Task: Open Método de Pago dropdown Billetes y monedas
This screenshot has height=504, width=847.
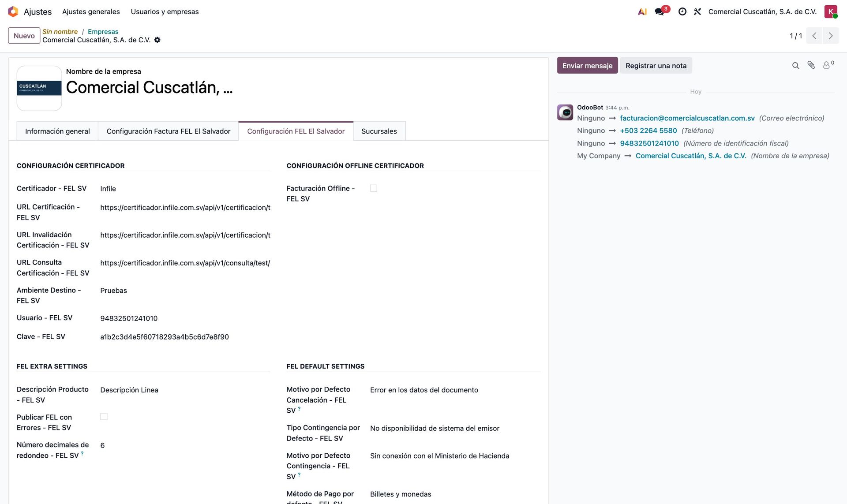Action: pos(455,494)
